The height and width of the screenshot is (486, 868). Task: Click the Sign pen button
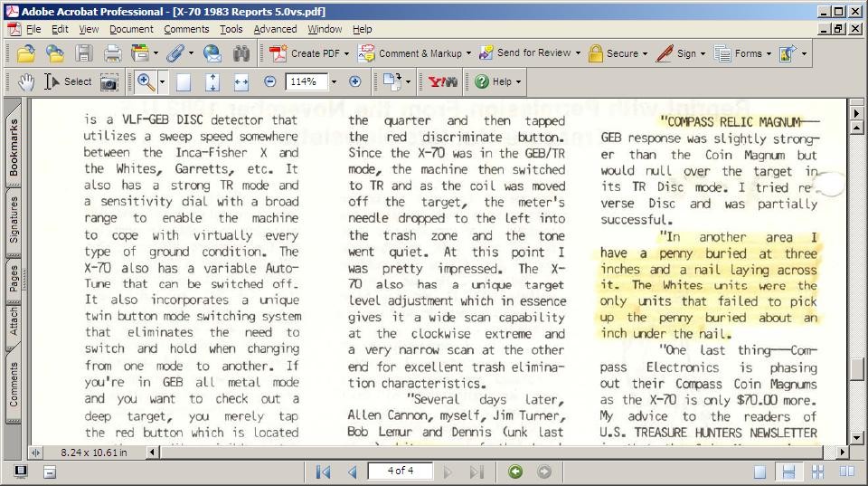[676, 53]
